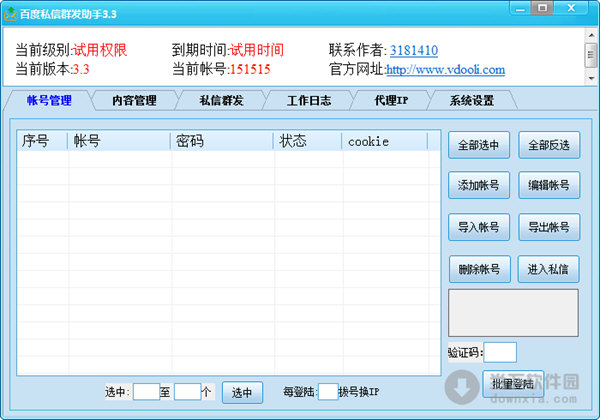Go to the 工作日志 tab
600x420 pixels.
tap(309, 101)
